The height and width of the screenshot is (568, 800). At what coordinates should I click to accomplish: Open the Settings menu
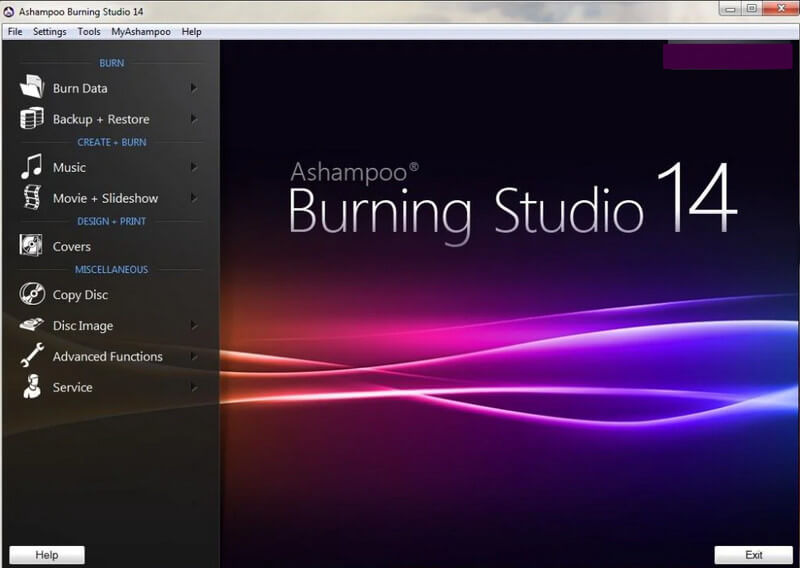coord(49,32)
